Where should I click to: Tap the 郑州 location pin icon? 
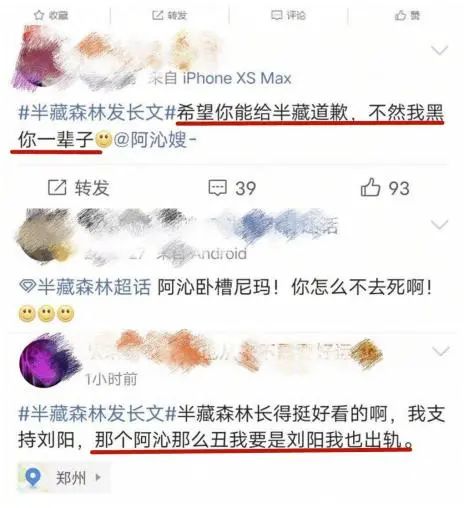[x=33, y=477]
